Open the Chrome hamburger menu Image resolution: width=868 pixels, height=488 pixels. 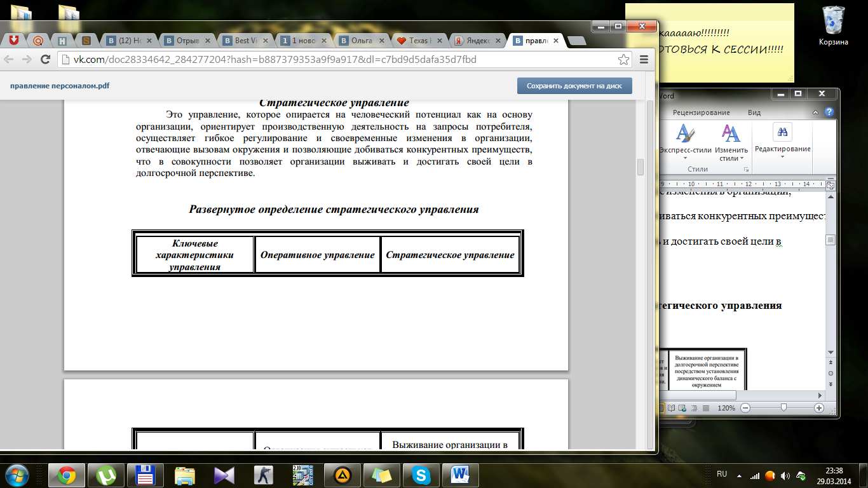click(644, 60)
